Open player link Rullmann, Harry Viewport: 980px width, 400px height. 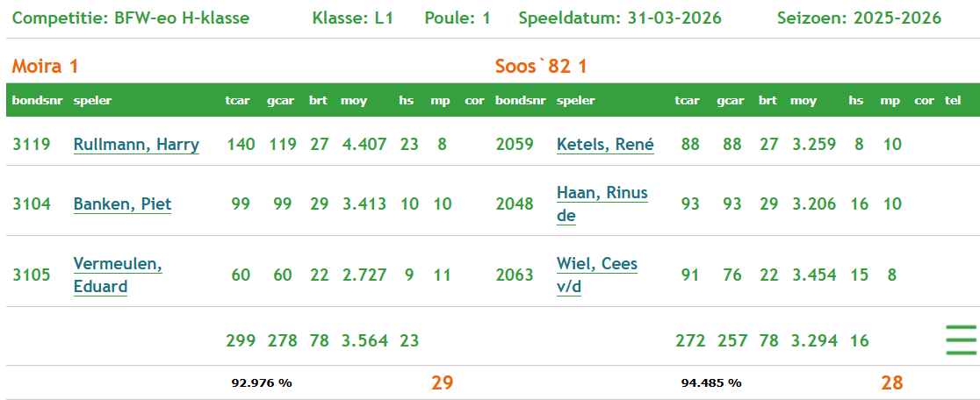pos(136,145)
